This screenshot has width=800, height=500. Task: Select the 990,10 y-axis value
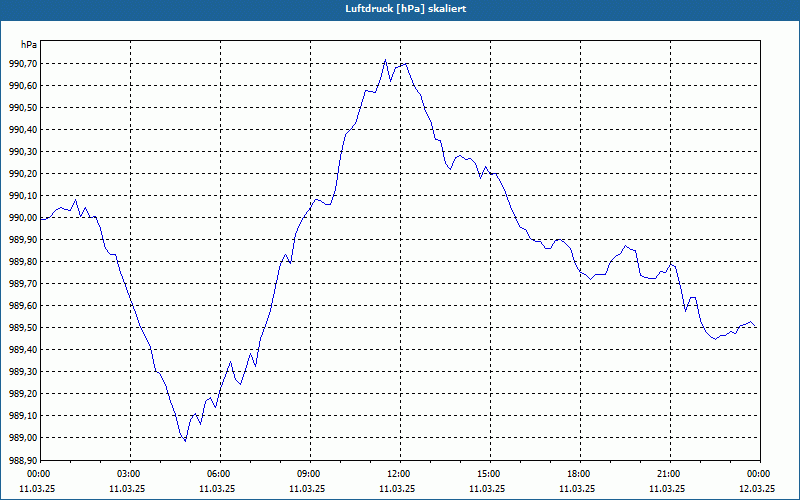[23, 195]
